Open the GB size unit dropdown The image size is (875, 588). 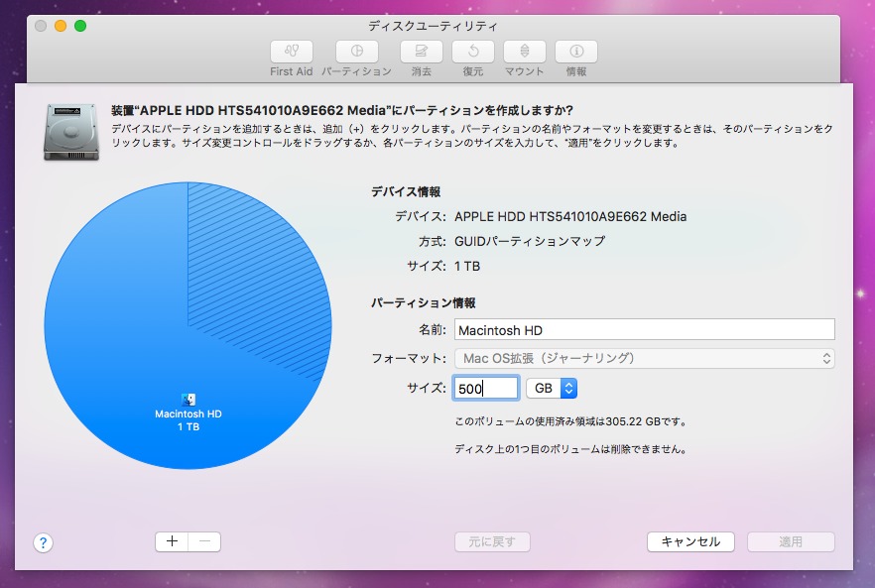point(552,388)
